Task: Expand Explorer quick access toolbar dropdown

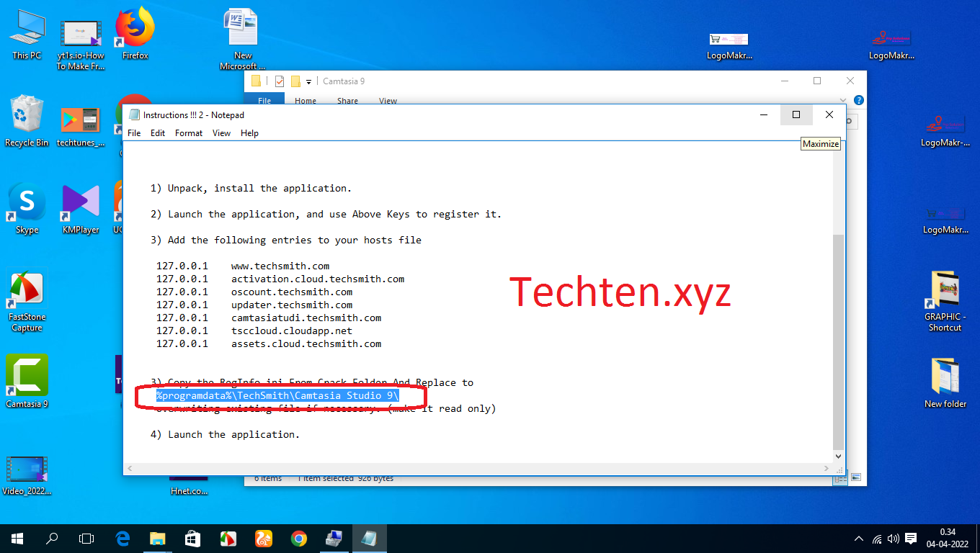Action: coord(308,82)
